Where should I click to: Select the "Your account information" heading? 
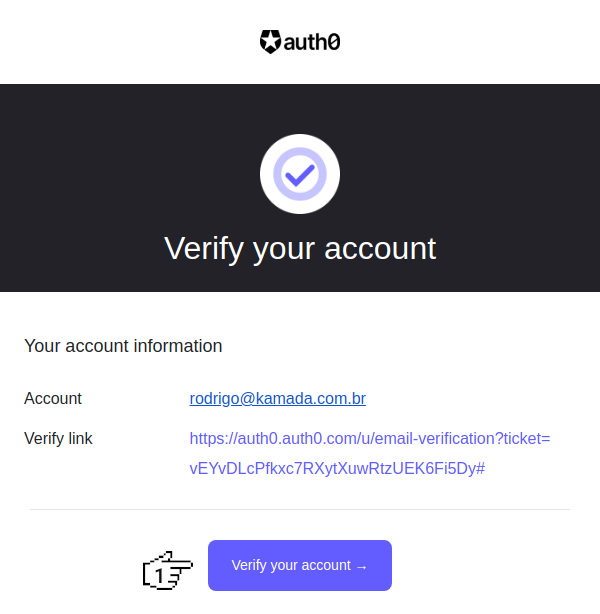click(x=123, y=346)
